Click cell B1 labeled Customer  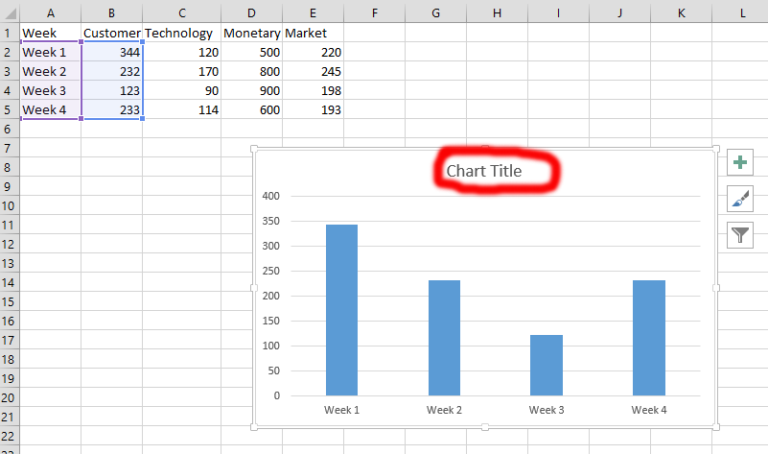click(x=111, y=33)
